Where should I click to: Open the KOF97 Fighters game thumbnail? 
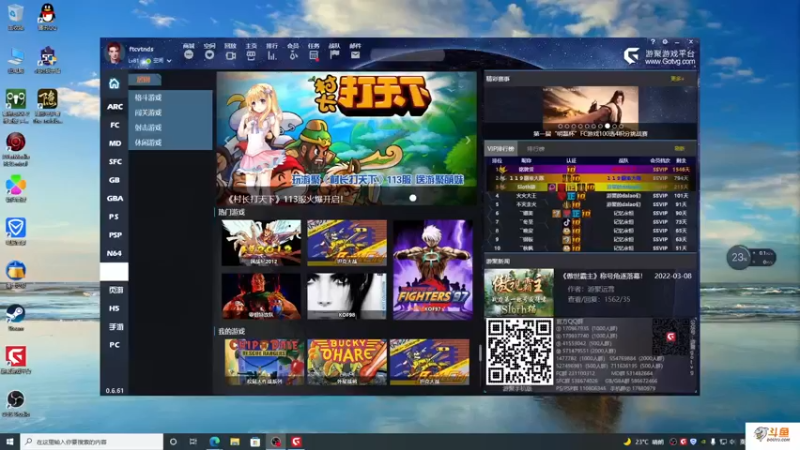coord(433,269)
